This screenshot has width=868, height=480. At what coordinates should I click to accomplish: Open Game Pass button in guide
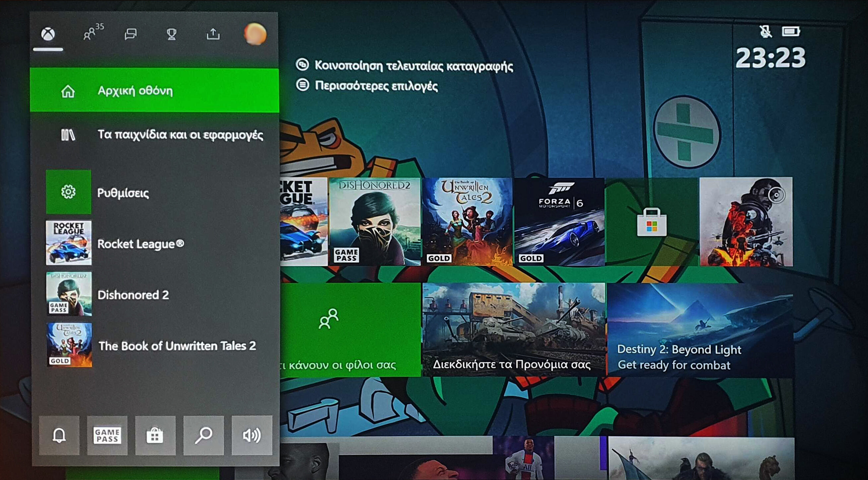(107, 435)
